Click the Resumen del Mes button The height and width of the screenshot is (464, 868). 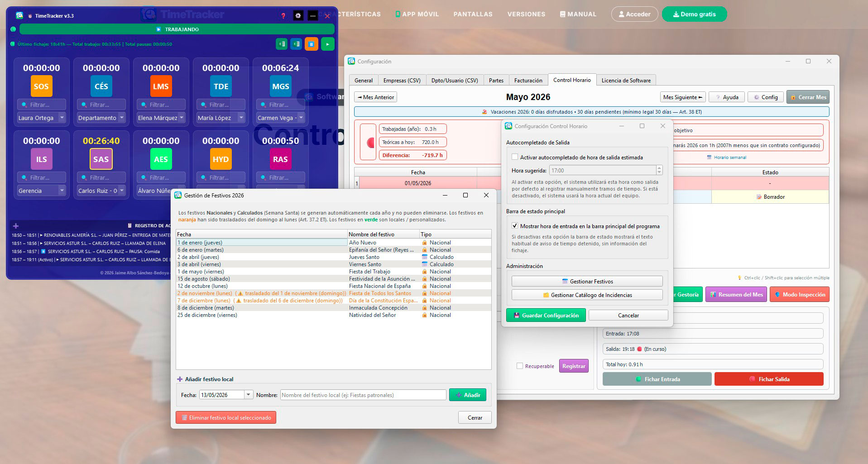pos(736,294)
